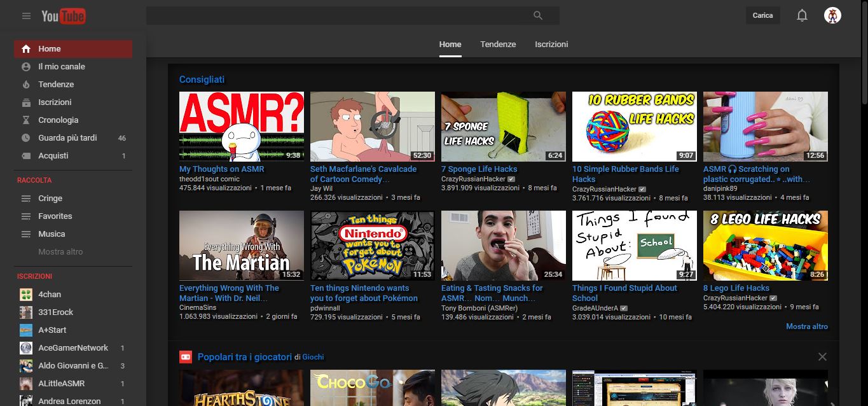Switch to the Iscrizioni tab
This screenshot has width=868, height=406.
[x=551, y=45]
